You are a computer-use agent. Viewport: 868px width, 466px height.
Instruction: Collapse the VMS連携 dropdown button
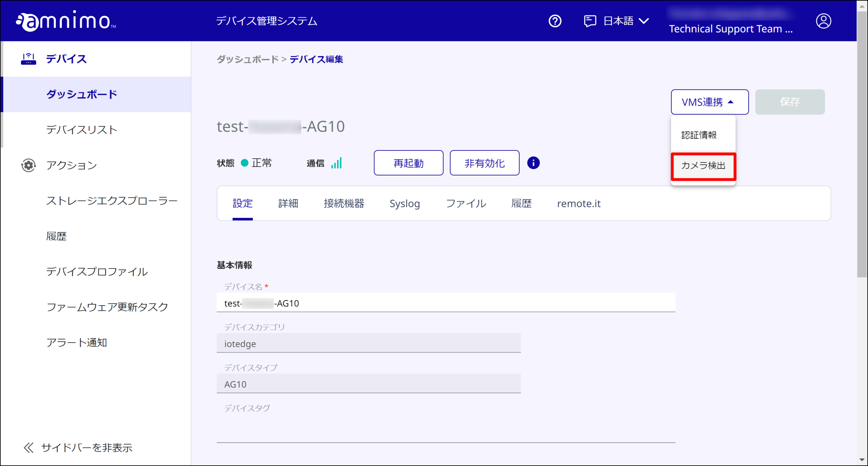[x=710, y=102]
